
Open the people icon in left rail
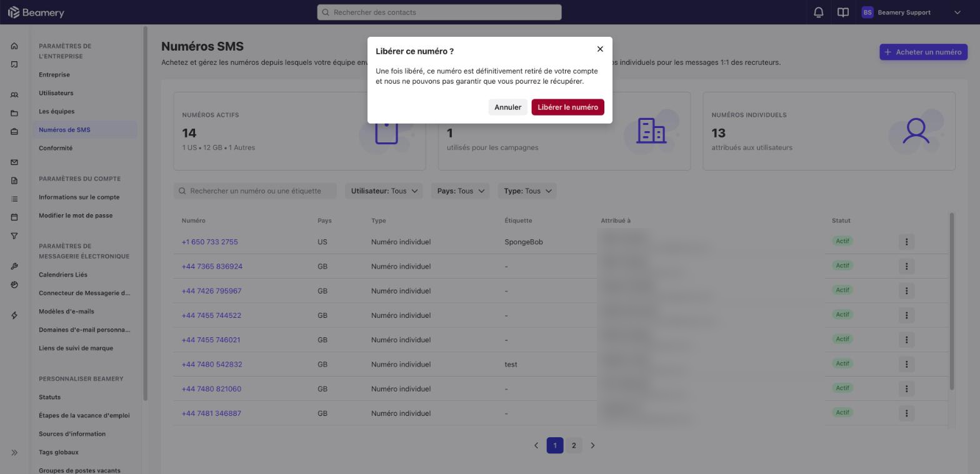14,95
